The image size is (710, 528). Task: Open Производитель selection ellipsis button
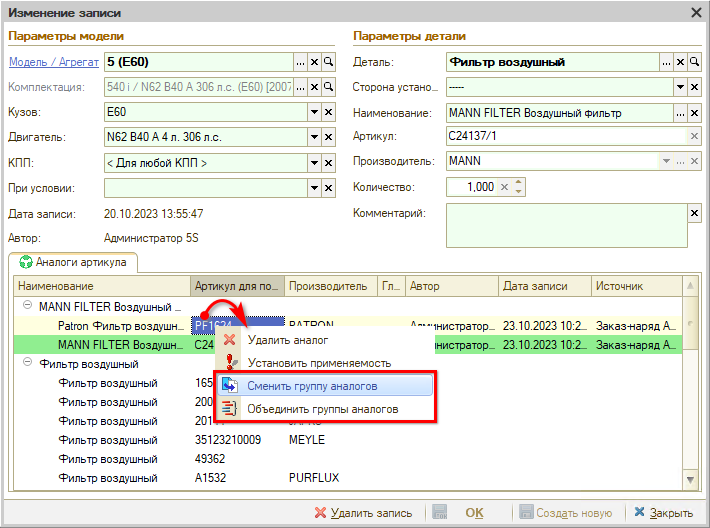(680, 161)
